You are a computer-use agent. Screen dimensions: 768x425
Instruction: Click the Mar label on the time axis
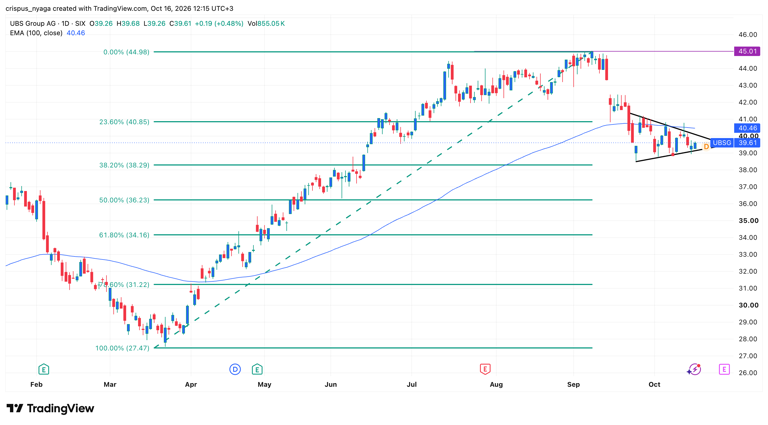[x=110, y=384]
